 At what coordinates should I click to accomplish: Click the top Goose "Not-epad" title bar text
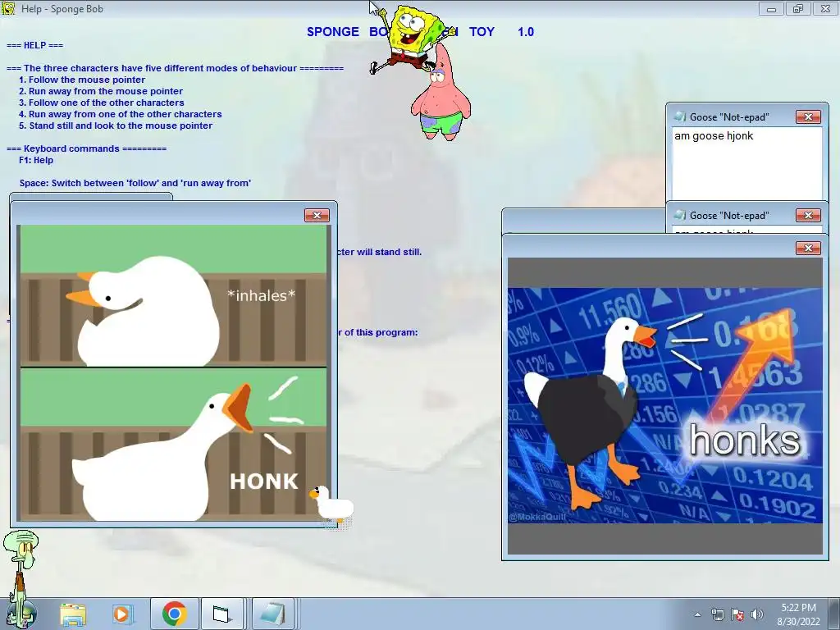(x=729, y=117)
